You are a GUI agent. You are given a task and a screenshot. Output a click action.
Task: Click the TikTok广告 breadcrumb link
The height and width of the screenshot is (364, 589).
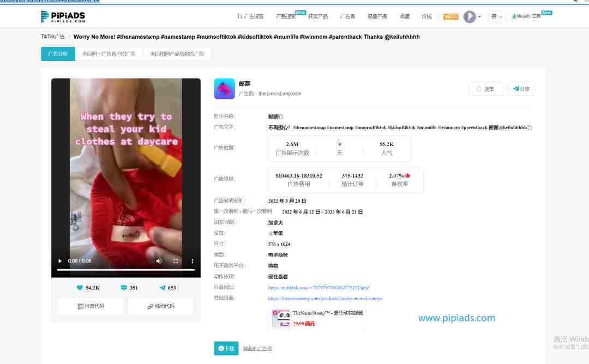(52, 37)
